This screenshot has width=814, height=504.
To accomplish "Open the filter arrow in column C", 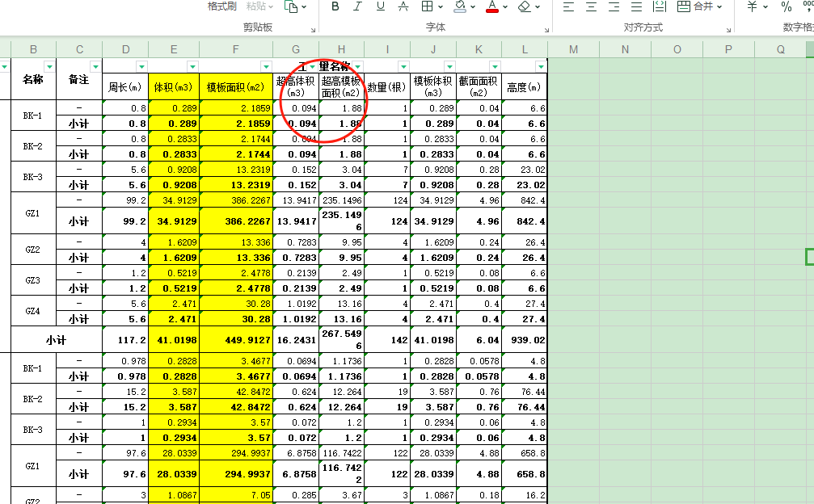I will (x=95, y=66).
